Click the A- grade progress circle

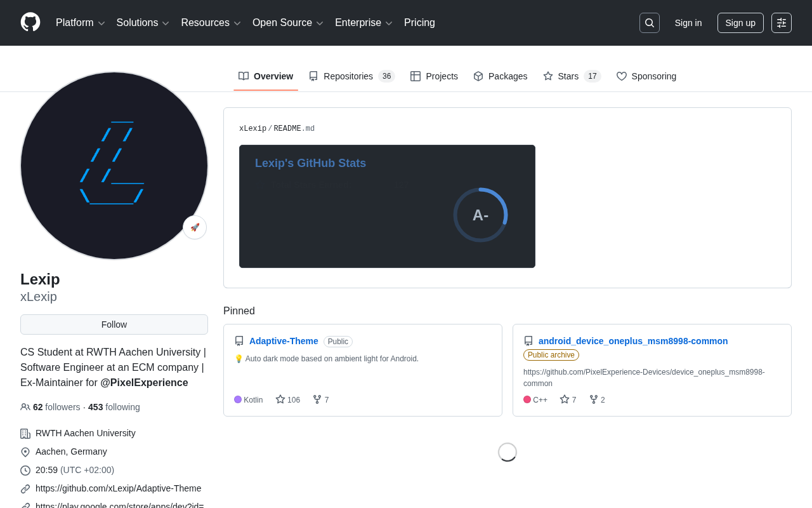tap(480, 215)
